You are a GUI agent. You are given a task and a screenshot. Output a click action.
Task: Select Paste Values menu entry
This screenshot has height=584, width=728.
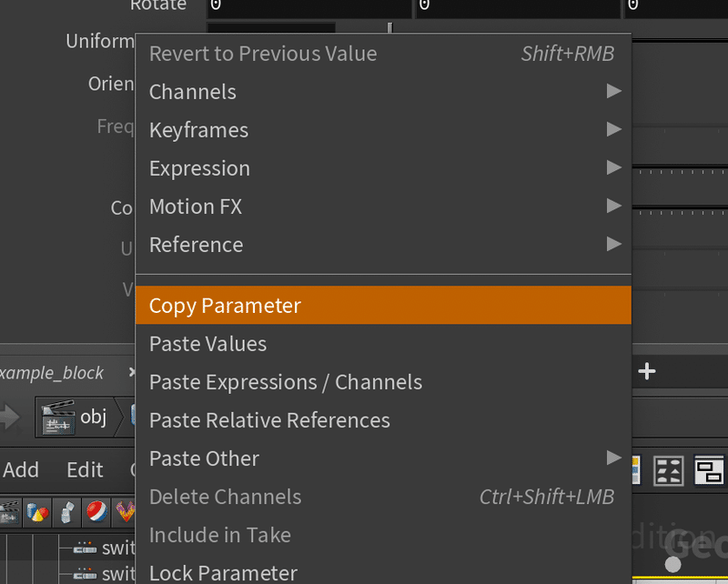coord(208,344)
